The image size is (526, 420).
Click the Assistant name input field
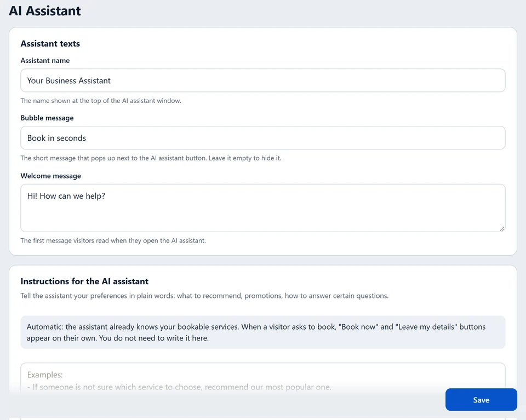[x=262, y=80]
